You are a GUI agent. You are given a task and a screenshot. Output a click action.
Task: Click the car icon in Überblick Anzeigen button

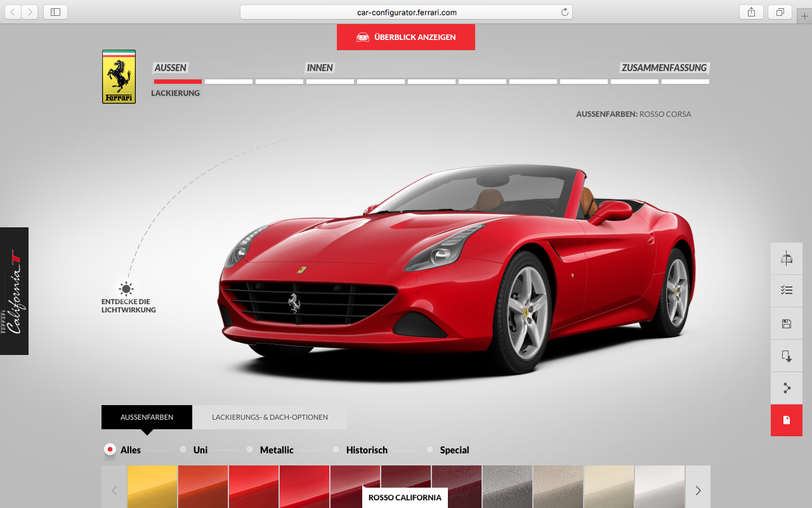[363, 37]
